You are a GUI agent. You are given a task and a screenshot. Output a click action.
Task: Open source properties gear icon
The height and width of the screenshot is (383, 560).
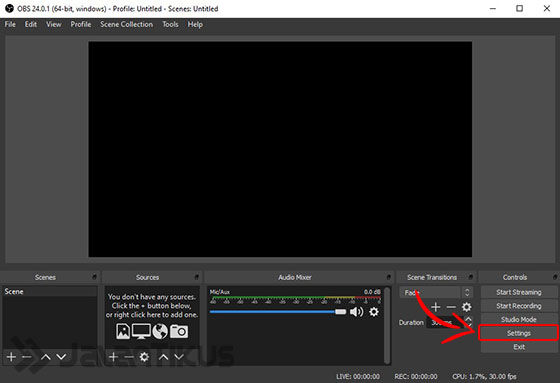point(144,357)
